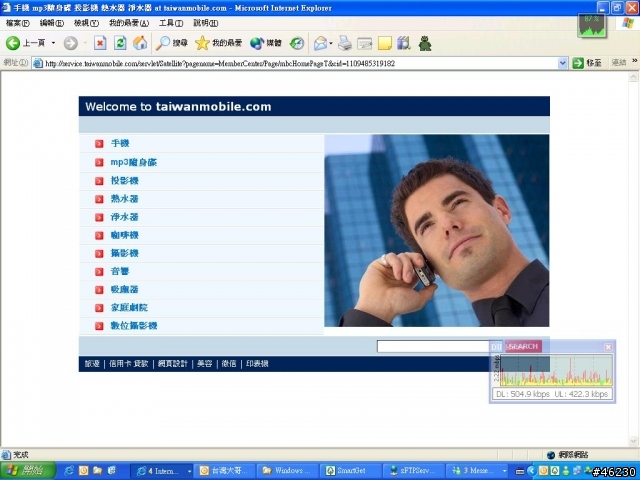640x480 pixels.
Task: Open the 攝影機 link
Action: tap(124, 253)
